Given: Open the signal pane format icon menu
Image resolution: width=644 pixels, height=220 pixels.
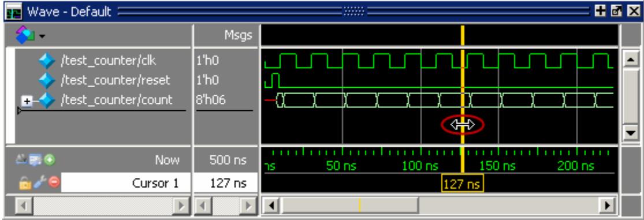Looking at the screenshot, I should 30,35.
